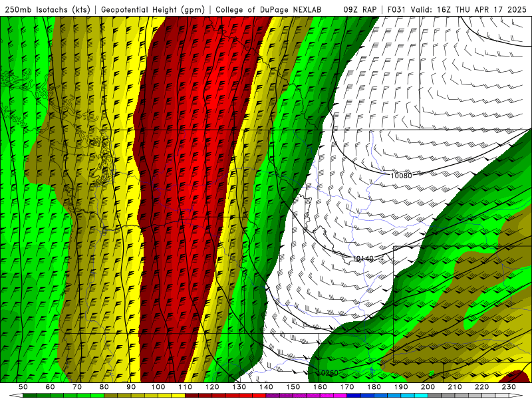Image resolution: width=532 pixels, height=399 pixels.
Task: Click the 140 label on the color scale
Action: (x=266, y=387)
